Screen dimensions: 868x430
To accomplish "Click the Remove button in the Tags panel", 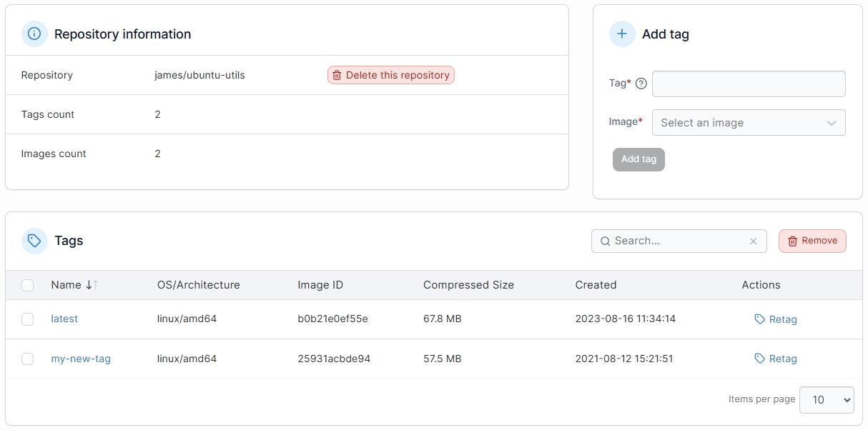I will click(x=812, y=241).
